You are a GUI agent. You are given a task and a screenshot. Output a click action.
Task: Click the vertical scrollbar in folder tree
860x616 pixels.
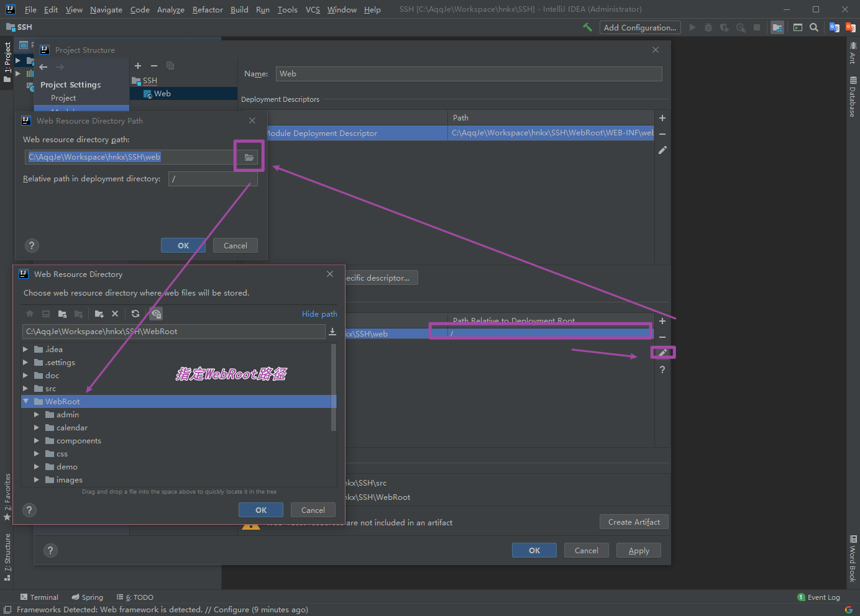[334, 387]
